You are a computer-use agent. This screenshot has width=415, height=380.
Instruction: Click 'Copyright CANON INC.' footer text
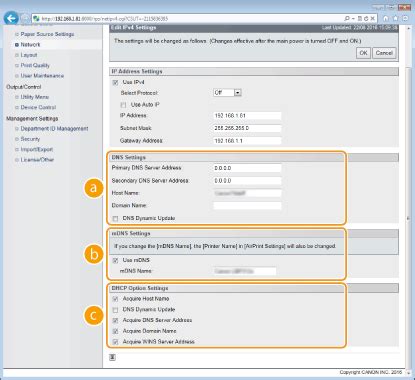pyautogui.click(x=371, y=372)
